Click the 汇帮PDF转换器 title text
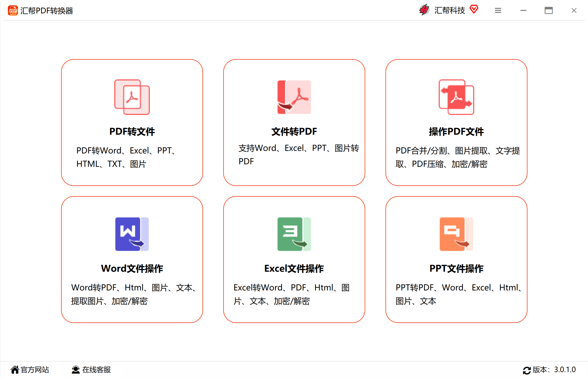This screenshot has width=588, height=378. click(47, 11)
